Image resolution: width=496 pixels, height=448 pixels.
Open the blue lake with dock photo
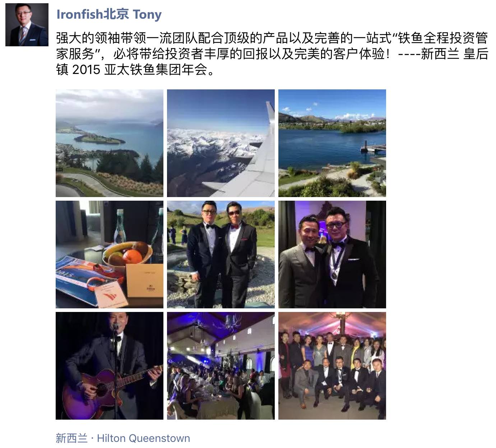332,143
